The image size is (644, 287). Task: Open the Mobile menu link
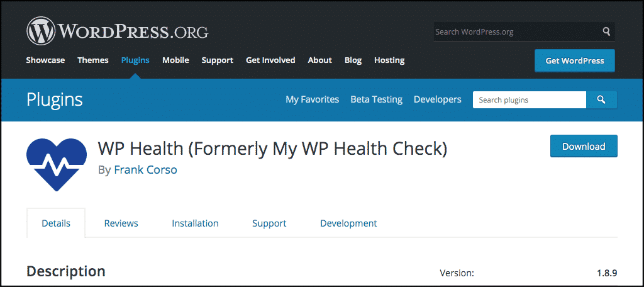click(x=175, y=60)
